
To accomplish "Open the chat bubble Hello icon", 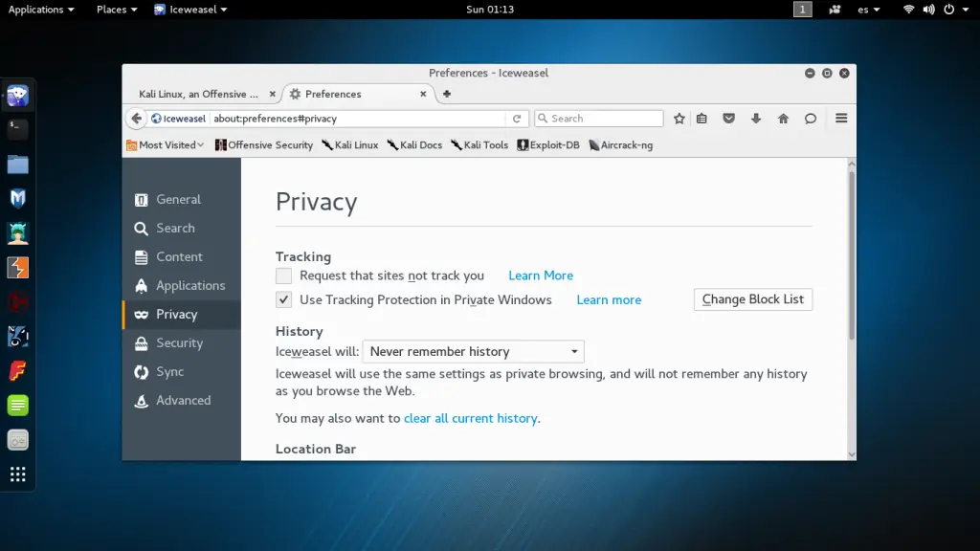I will (x=811, y=119).
